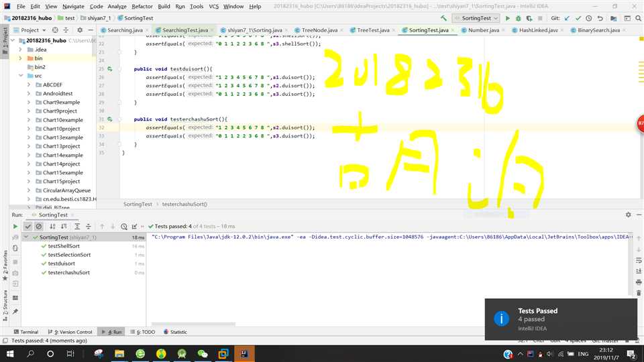644x362 pixels.
Task: Open the Terminal tool window
Action: point(25,332)
